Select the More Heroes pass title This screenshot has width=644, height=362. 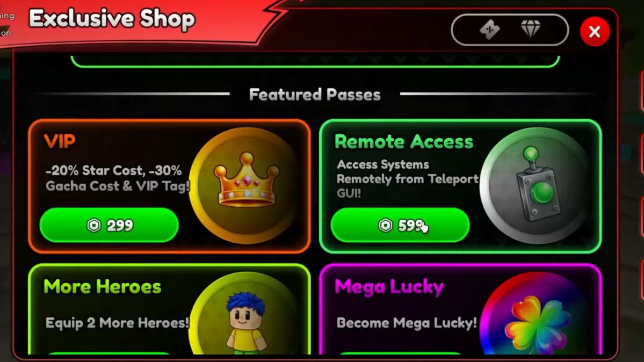click(102, 286)
